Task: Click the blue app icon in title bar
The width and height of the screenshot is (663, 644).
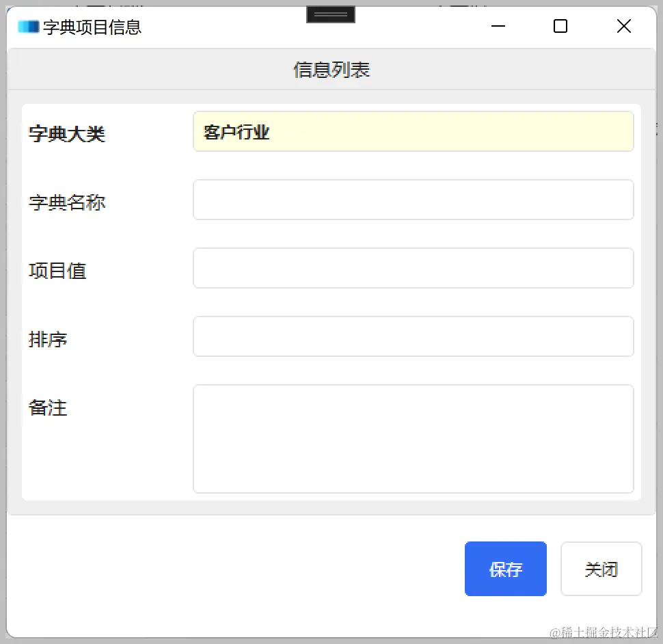Action: click(29, 27)
